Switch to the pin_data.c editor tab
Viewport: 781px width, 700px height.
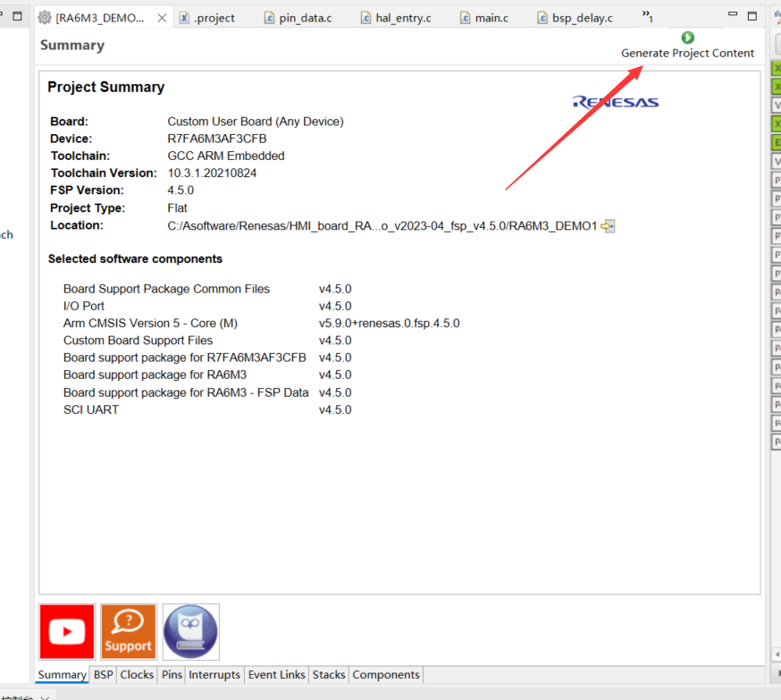pos(298,18)
